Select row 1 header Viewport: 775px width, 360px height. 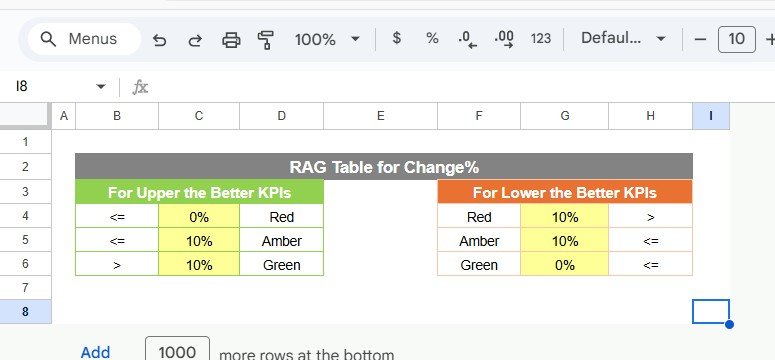point(25,142)
